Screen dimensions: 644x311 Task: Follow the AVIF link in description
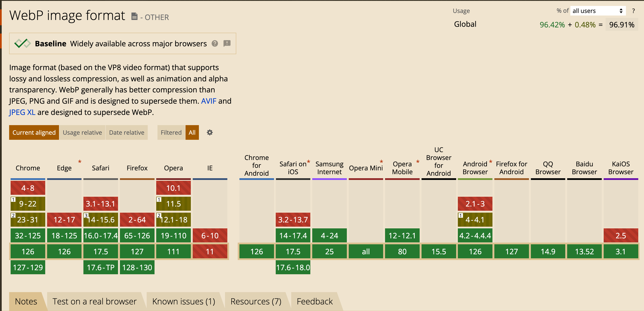point(208,101)
